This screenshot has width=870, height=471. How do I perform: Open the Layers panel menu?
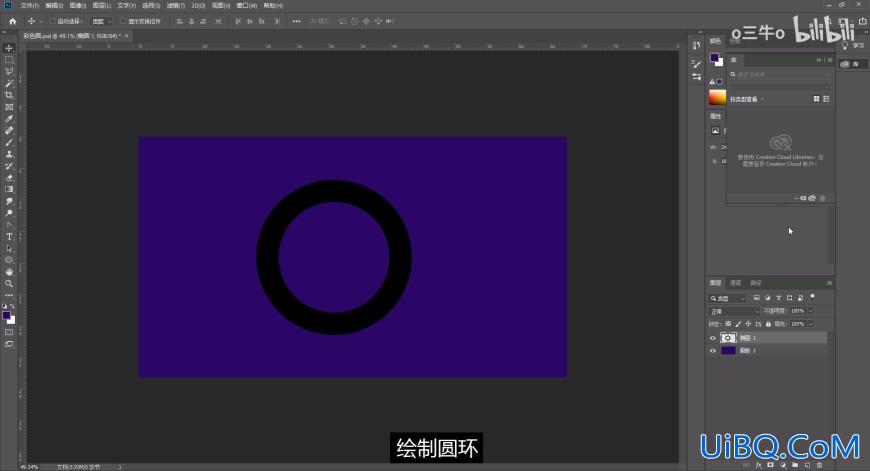pyautogui.click(x=829, y=283)
